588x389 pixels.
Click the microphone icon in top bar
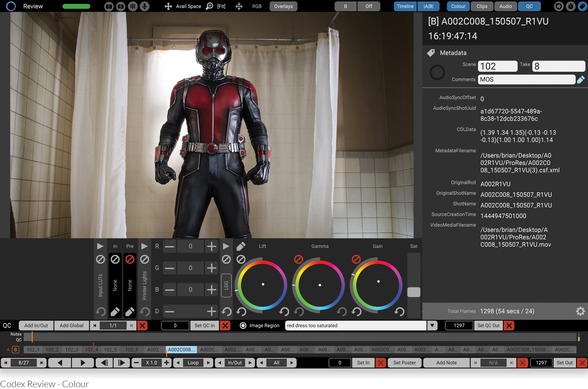coord(145,6)
